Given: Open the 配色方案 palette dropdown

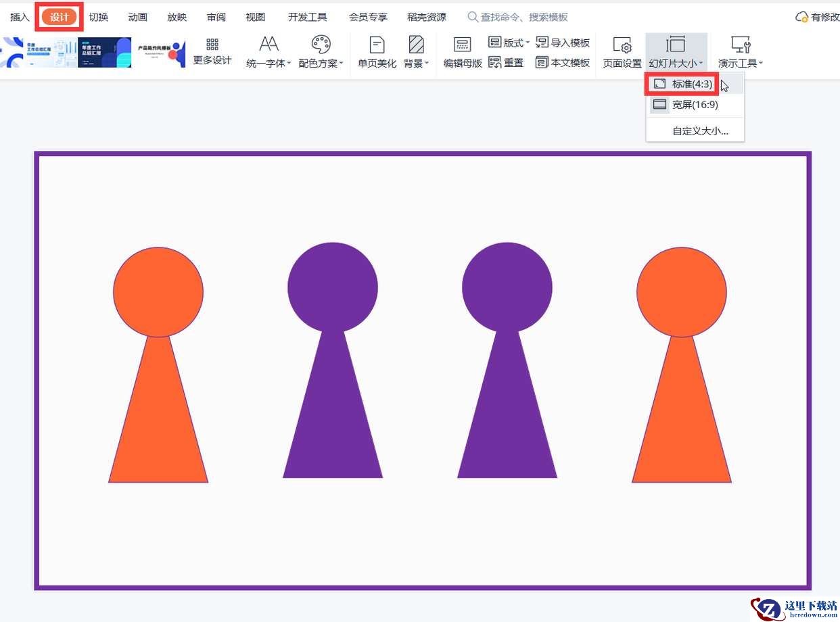Looking at the screenshot, I should (321, 52).
